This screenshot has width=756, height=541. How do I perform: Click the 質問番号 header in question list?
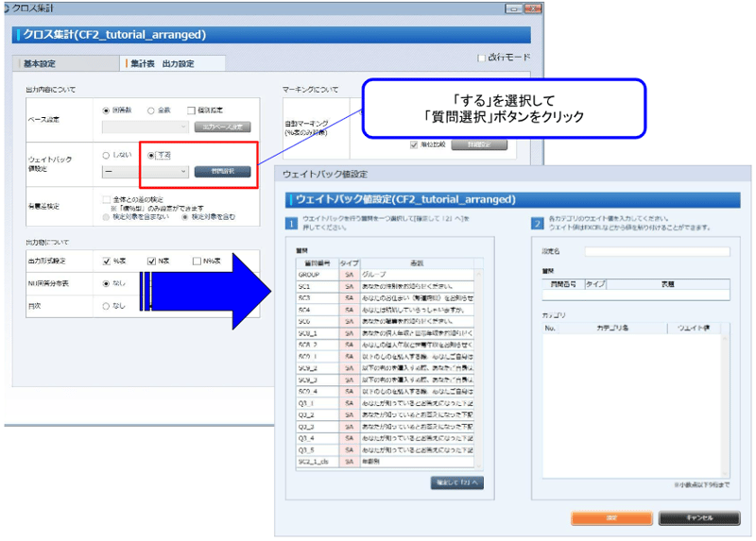(318, 263)
